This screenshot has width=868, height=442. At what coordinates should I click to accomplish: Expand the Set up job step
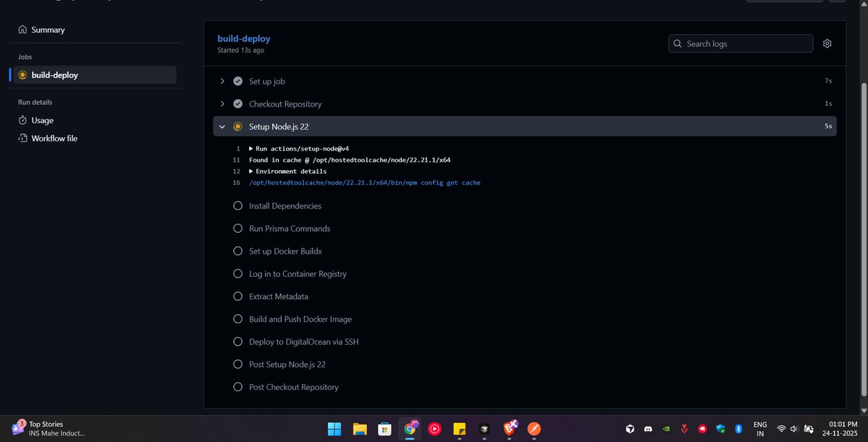click(222, 81)
